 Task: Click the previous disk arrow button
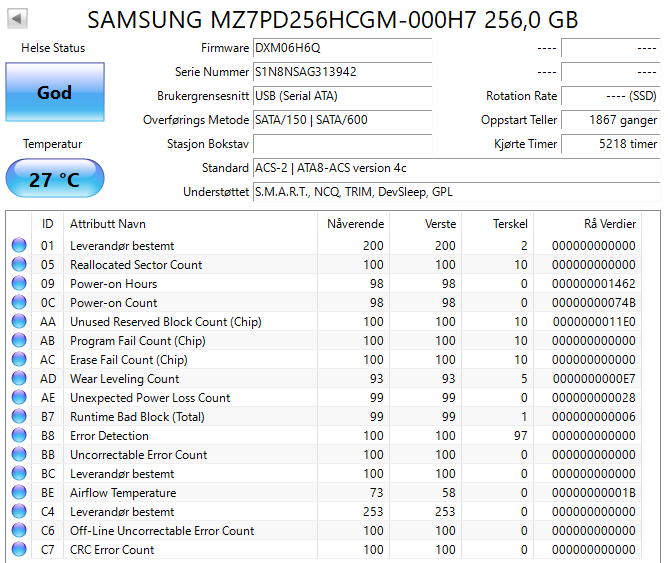coord(18,19)
